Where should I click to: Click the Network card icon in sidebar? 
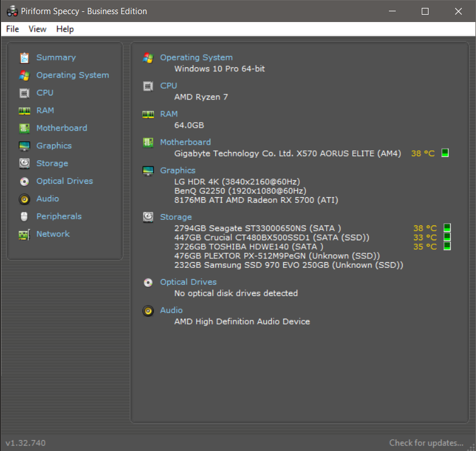coord(24,235)
